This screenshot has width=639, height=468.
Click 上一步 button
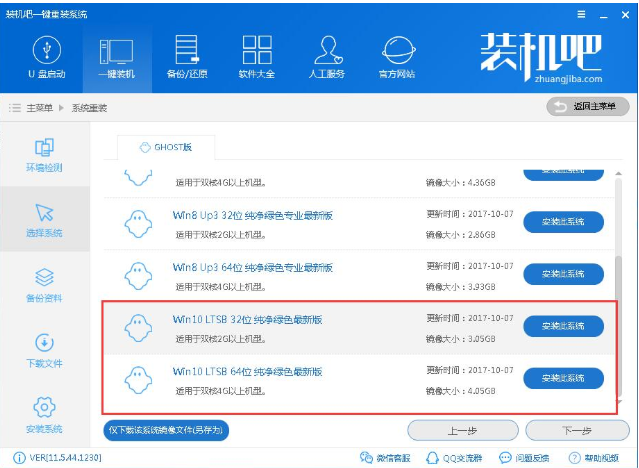click(463, 430)
